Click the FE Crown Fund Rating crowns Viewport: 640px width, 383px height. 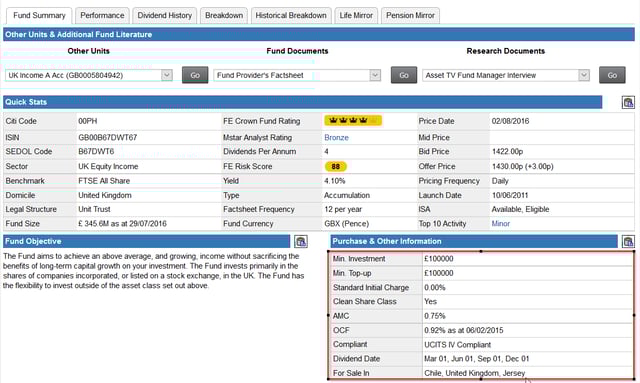[x=353, y=120]
